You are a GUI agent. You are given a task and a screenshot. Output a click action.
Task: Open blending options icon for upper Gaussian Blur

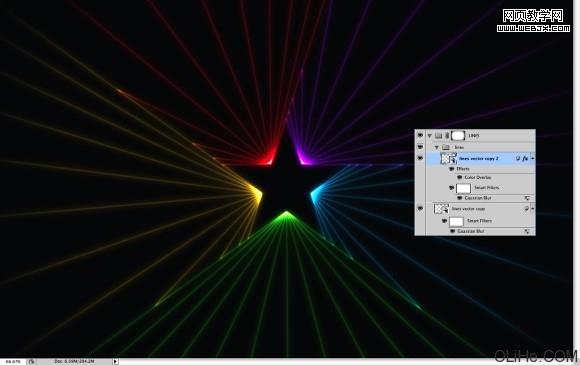pos(527,198)
